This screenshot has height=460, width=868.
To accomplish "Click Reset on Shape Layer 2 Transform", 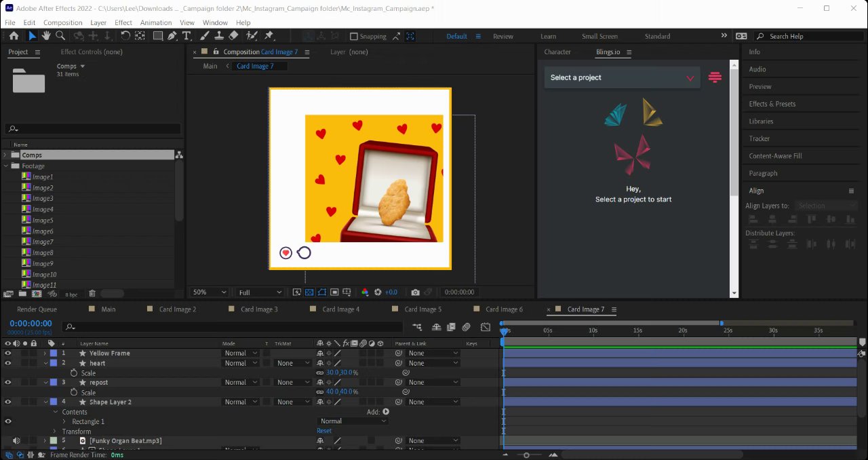I will point(324,431).
